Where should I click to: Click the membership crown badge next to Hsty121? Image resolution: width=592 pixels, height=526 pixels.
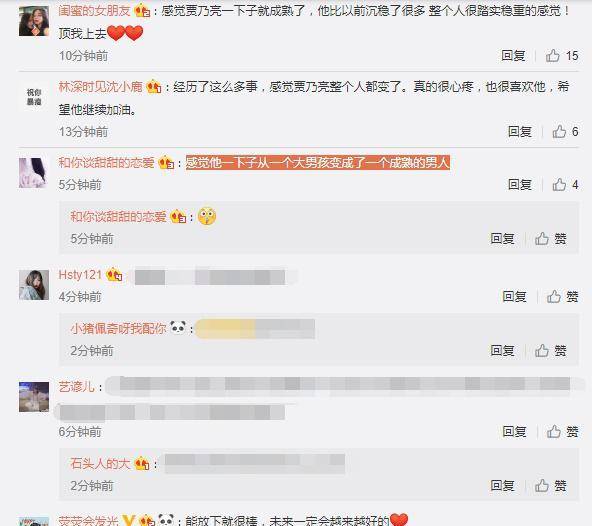click(114, 275)
